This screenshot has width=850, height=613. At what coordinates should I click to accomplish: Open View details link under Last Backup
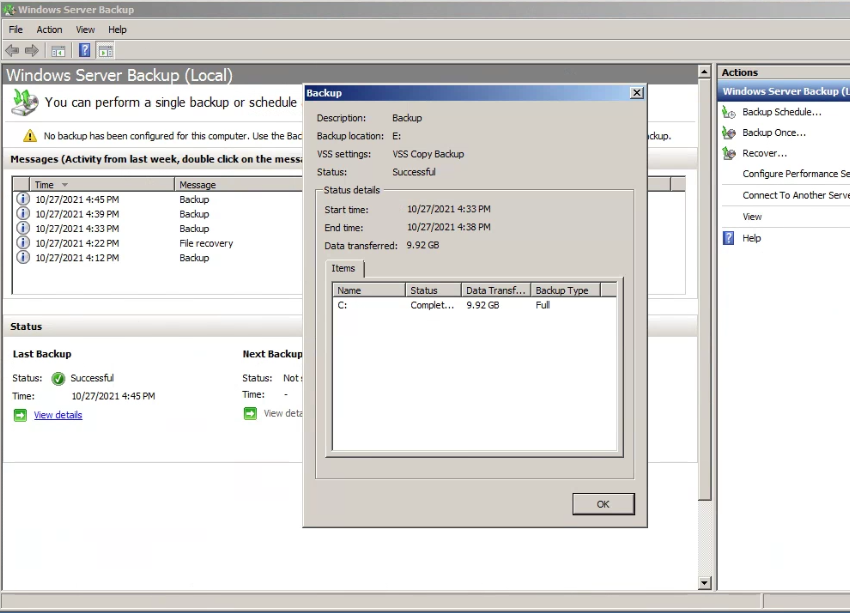pyautogui.click(x=58, y=415)
